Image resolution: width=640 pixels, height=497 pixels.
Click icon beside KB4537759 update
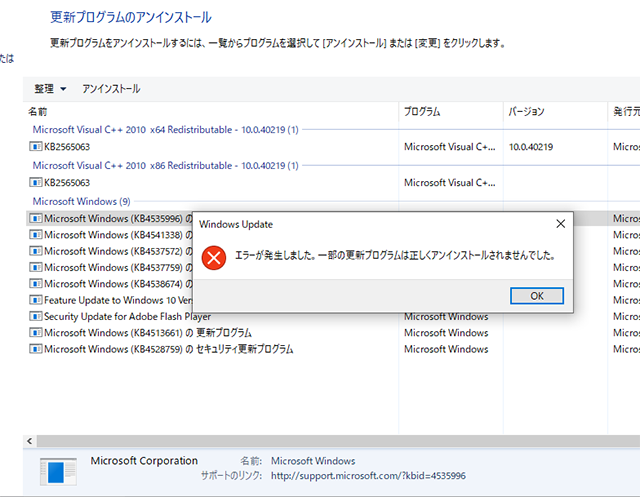tap(36, 267)
